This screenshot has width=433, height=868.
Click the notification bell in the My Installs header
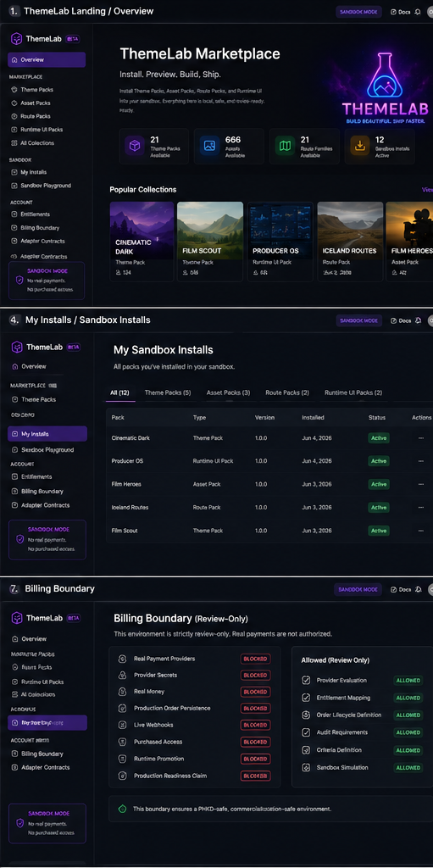point(418,320)
